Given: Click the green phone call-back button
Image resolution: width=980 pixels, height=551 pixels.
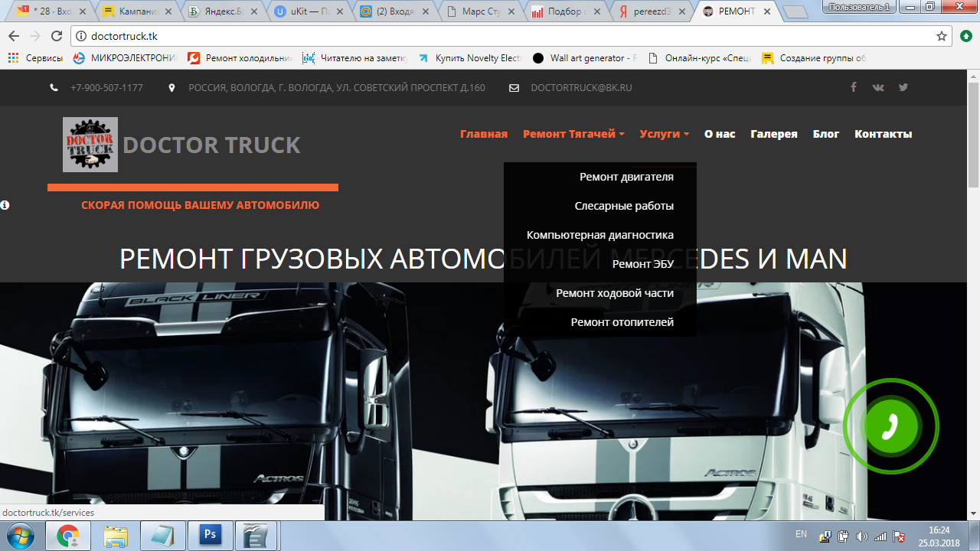Looking at the screenshot, I should click(890, 426).
